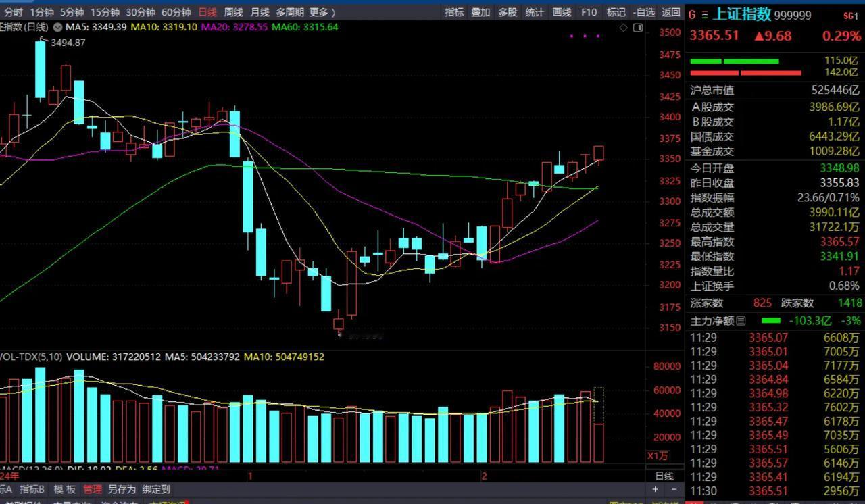Click the 沪总市值 row
Image resolution: width=865 pixels, height=504 pixels.
pyautogui.click(x=774, y=90)
